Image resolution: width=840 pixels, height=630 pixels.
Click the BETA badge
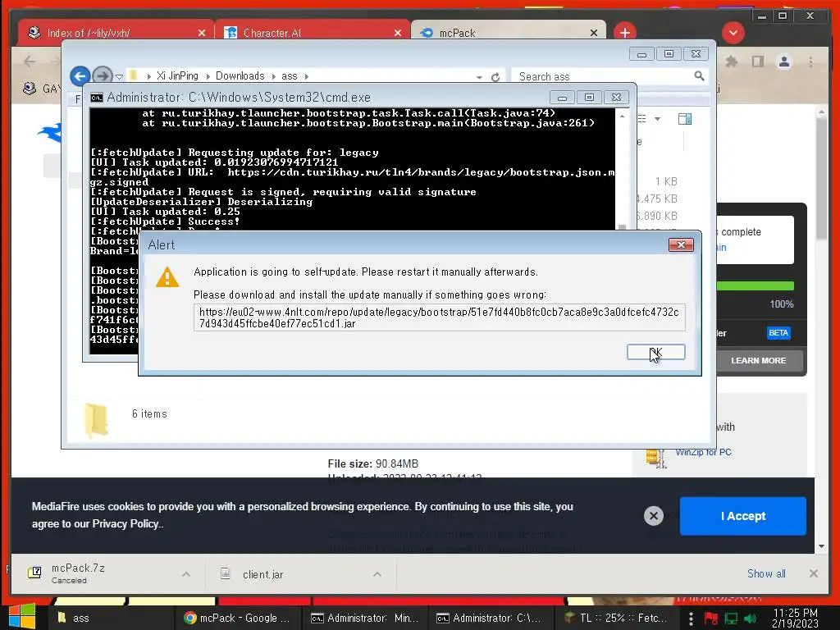coord(778,333)
